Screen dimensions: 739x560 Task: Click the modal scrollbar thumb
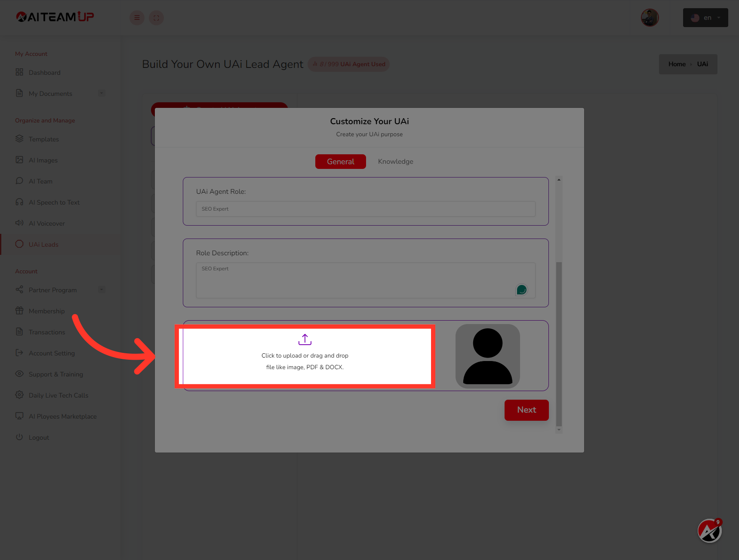click(x=559, y=344)
